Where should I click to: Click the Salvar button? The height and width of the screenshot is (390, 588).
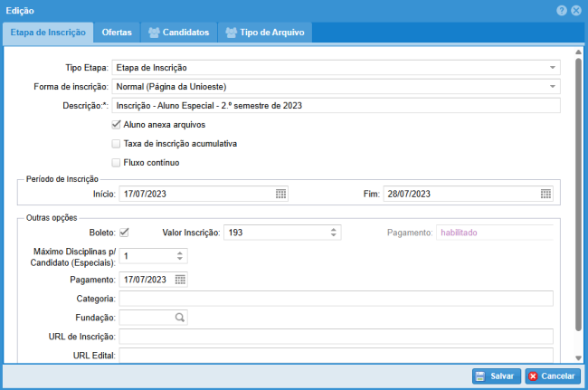pos(495,376)
